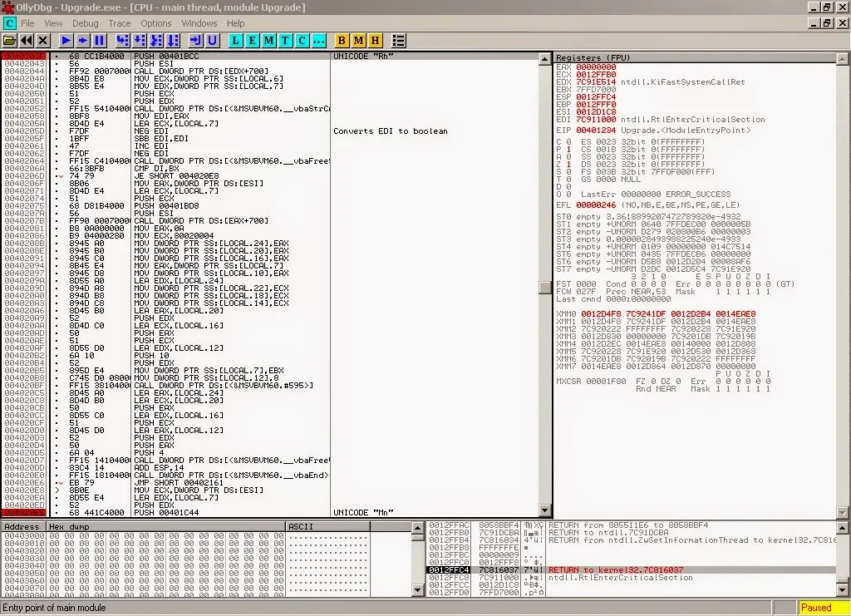Execute till user code U icon
Image resolution: width=851 pixels, height=616 pixels.
pyautogui.click(x=212, y=41)
